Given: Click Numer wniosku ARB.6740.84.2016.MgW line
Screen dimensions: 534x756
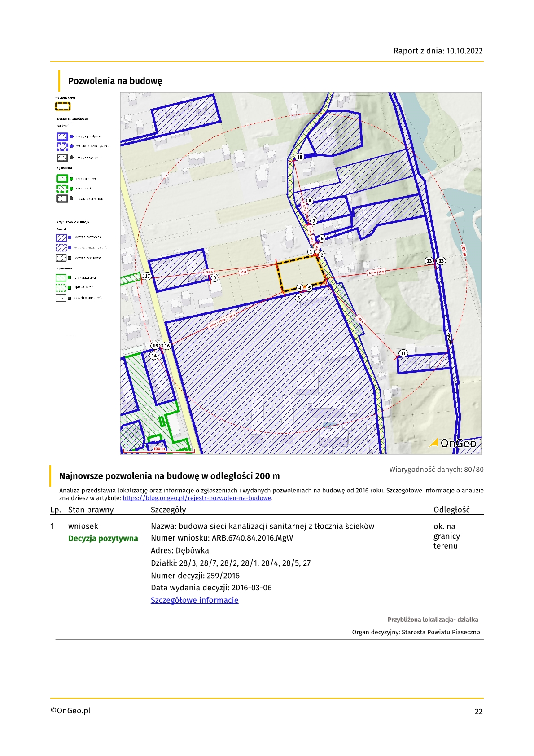Looking at the screenshot, I should click(222, 538).
